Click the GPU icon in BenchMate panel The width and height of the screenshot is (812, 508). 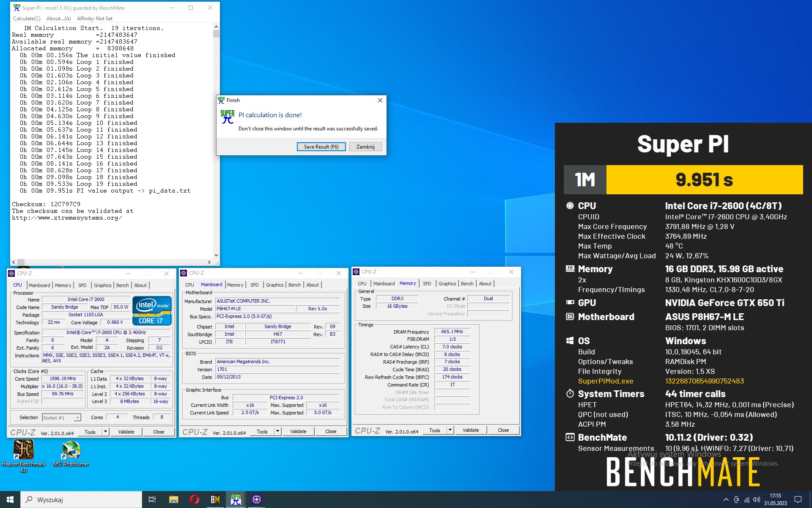(x=570, y=303)
